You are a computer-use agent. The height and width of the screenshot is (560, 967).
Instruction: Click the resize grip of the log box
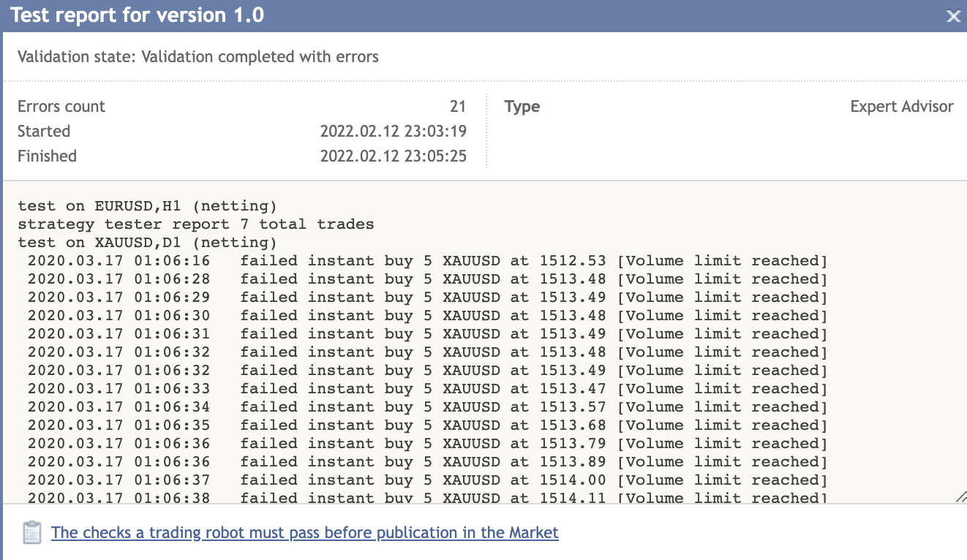960,496
